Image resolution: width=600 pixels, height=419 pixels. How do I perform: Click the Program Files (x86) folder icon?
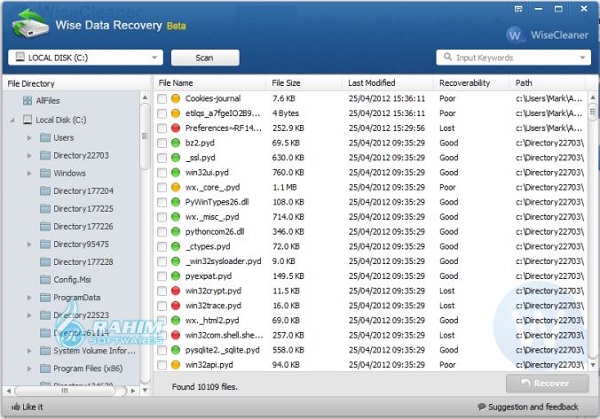tap(45, 368)
